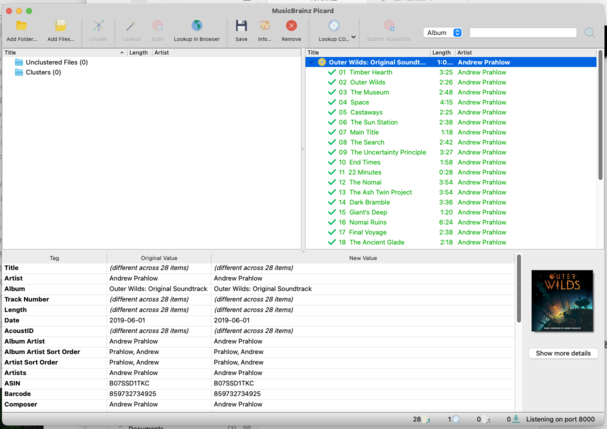Screen dimensions: 607x429
Task: Click the search magnifier icon
Action: click(x=590, y=33)
